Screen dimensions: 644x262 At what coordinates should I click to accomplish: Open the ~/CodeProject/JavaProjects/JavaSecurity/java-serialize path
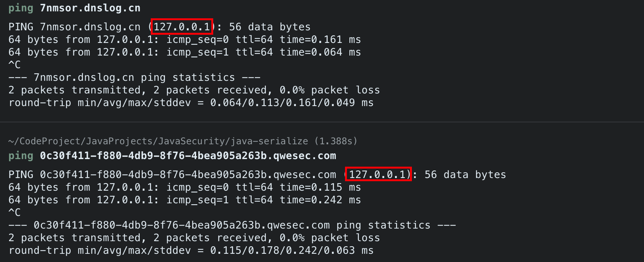[x=158, y=141]
